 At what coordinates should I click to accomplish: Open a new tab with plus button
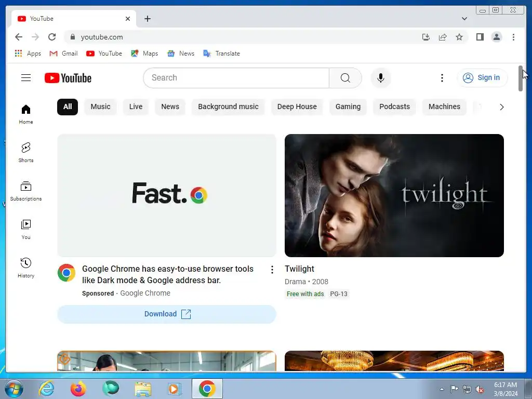click(147, 19)
